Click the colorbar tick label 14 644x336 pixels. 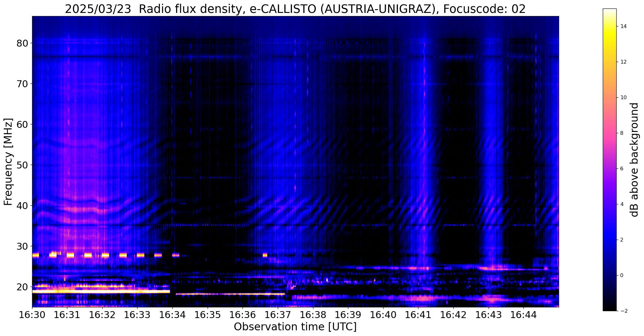click(x=623, y=26)
